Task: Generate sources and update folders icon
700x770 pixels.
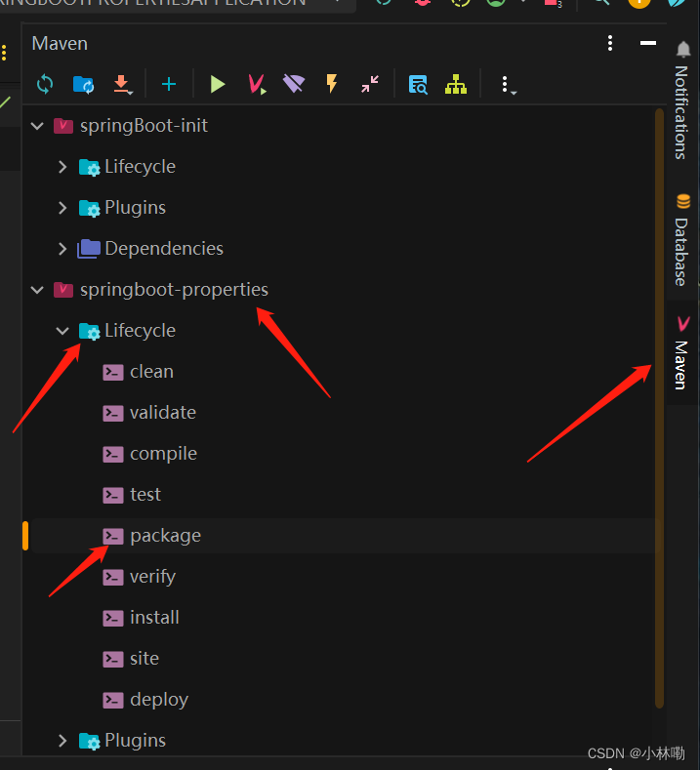Action: [84, 85]
